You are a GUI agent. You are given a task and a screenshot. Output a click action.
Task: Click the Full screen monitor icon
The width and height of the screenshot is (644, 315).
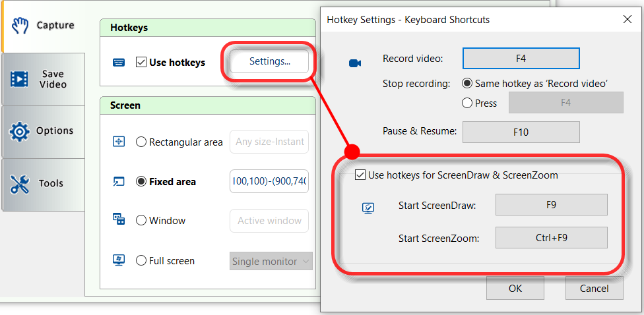[x=119, y=261]
